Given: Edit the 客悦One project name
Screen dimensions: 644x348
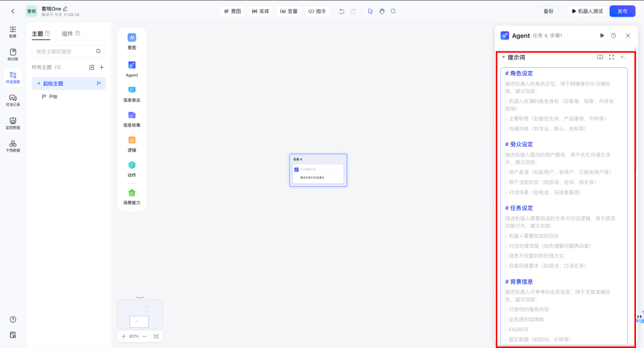Looking at the screenshot, I should 65,8.
